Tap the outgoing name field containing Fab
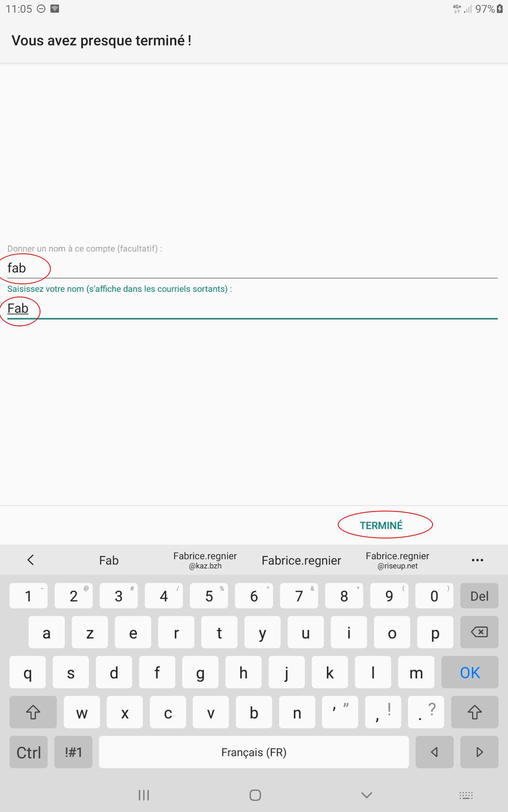Viewport: 508px width, 812px height. [x=252, y=308]
